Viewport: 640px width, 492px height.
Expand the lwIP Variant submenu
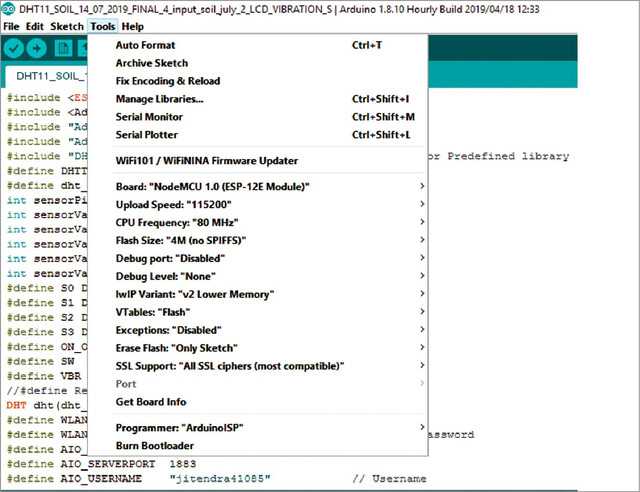tap(258, 294)
